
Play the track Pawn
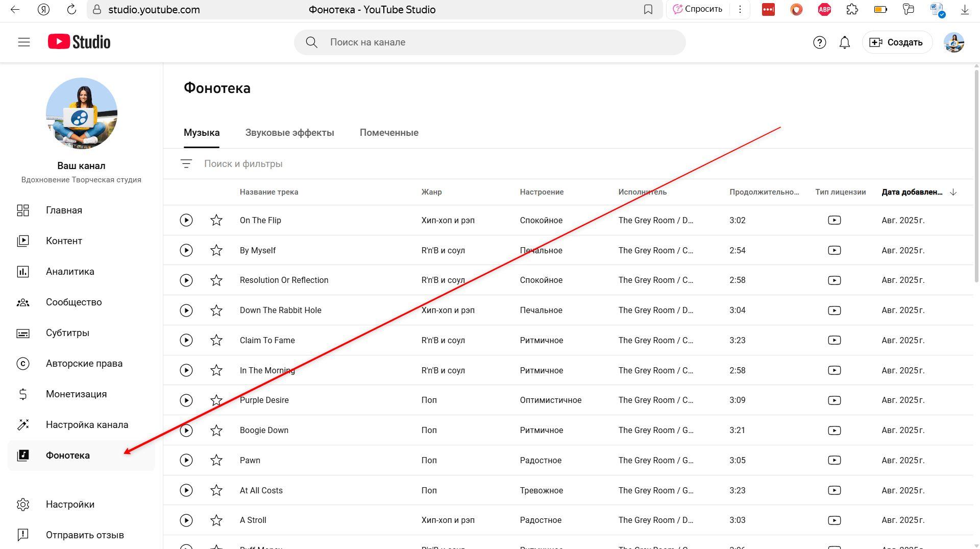tap(186, 460)
